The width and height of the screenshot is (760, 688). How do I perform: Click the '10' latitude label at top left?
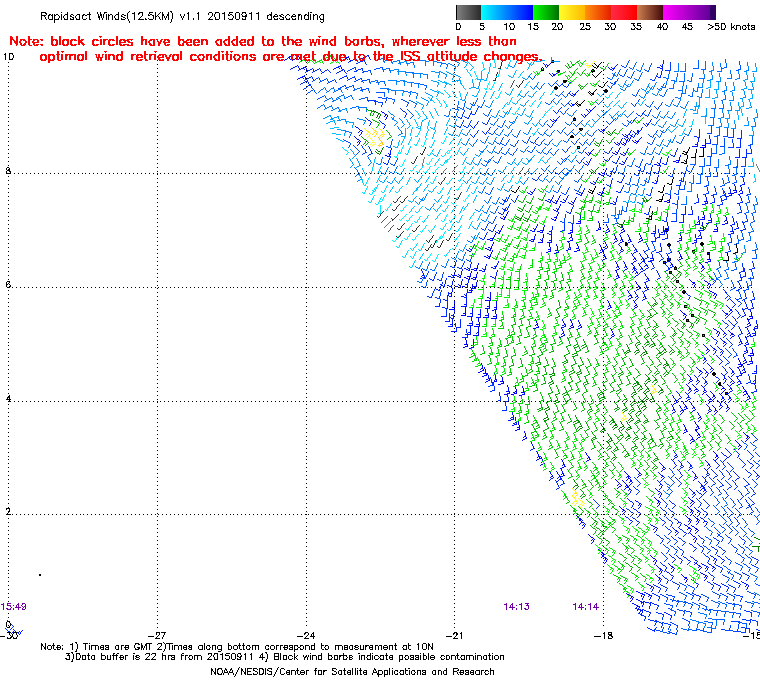coord(9,57)
